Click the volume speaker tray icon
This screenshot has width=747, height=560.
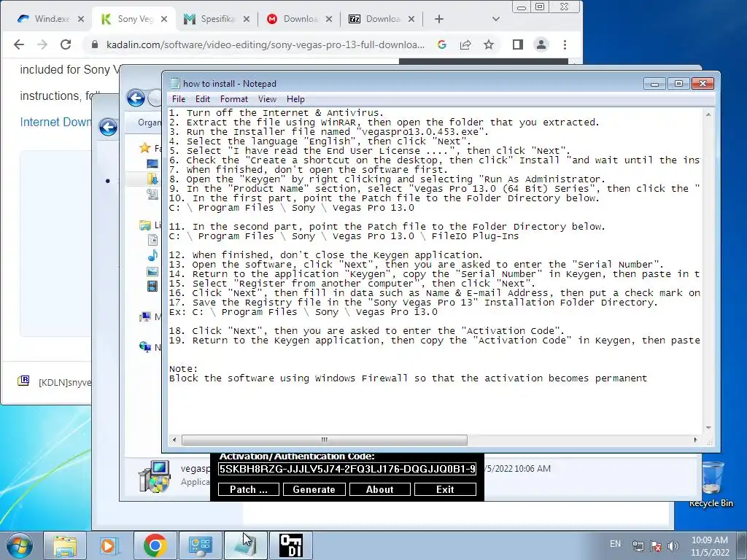(x=673, y=545)
